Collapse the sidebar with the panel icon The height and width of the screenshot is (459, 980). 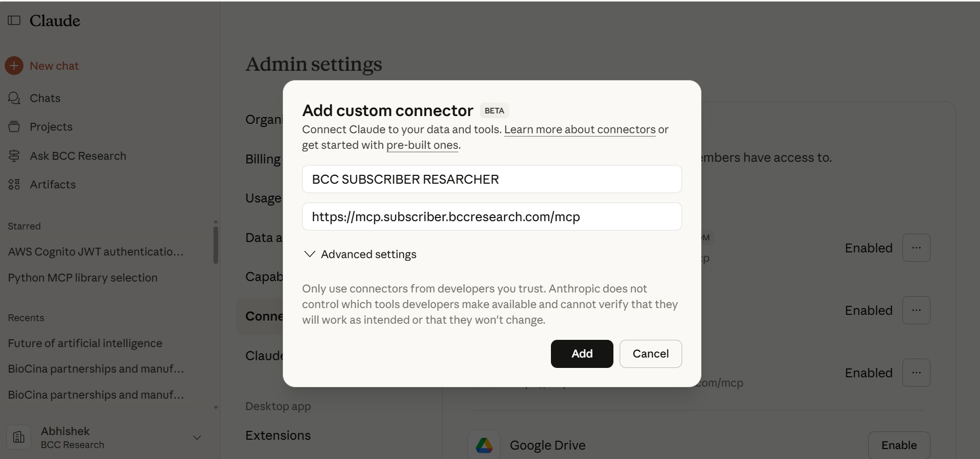coord(14,20)
